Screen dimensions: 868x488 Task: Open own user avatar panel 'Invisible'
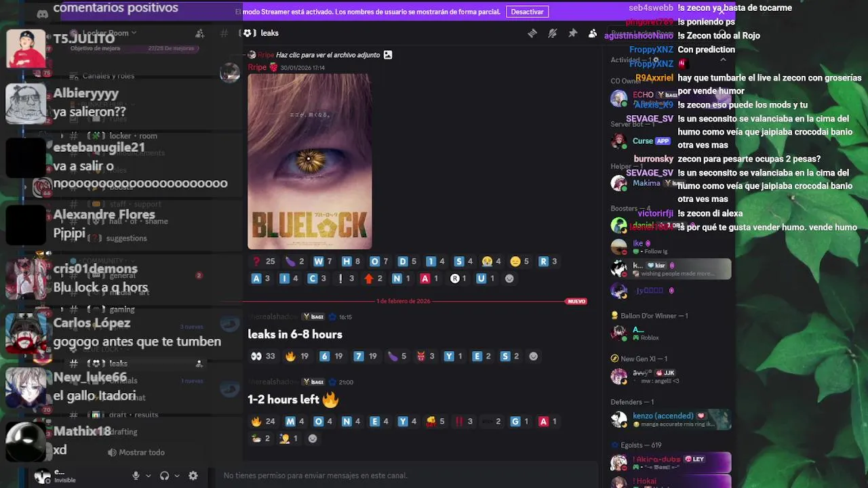coord(56,476)
